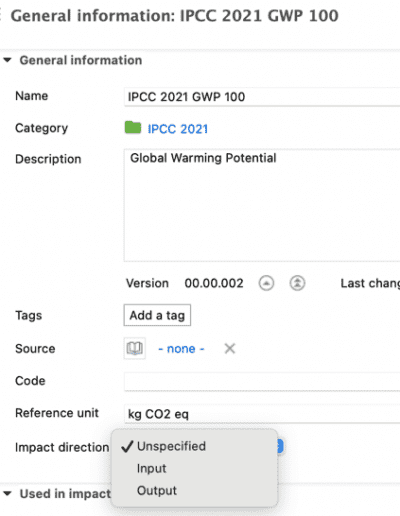Click the minor version increment icon
This screenshot has height=516, width=400.
click(266, 283)
